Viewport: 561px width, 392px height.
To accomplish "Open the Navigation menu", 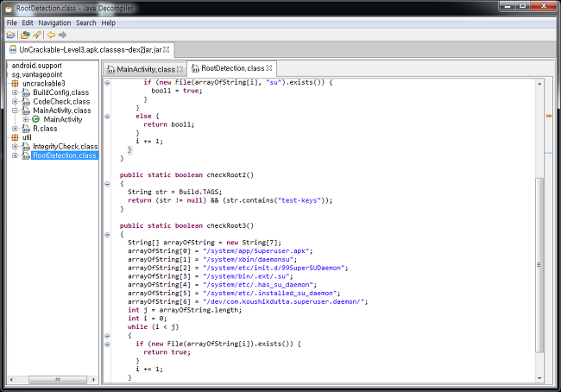I will pos(54,23).
